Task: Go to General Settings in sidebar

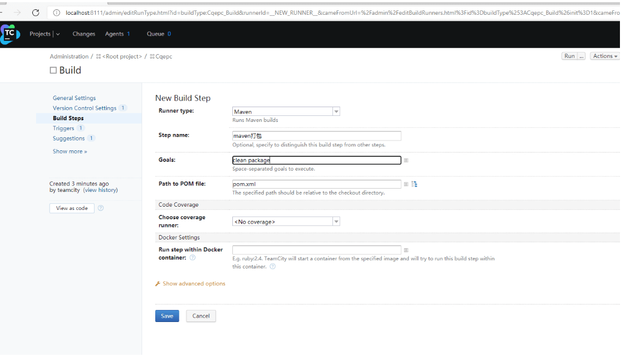Action: click(x=74, y=98)
